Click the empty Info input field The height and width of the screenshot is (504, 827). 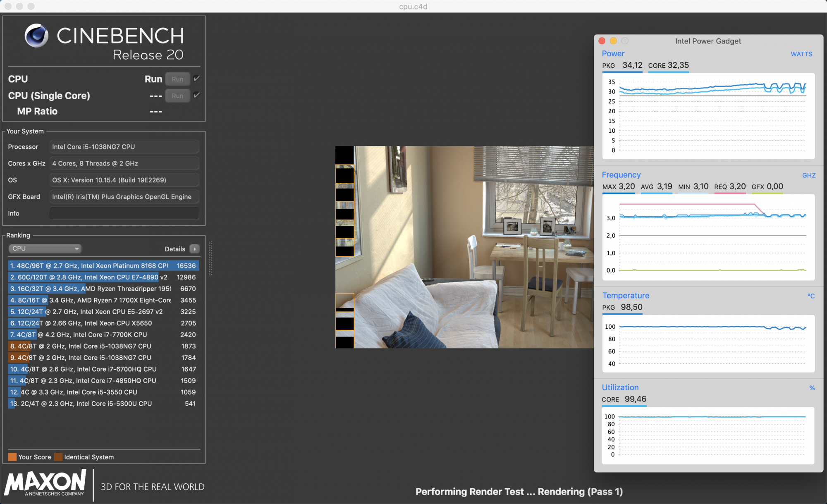[x=124, y=213]
